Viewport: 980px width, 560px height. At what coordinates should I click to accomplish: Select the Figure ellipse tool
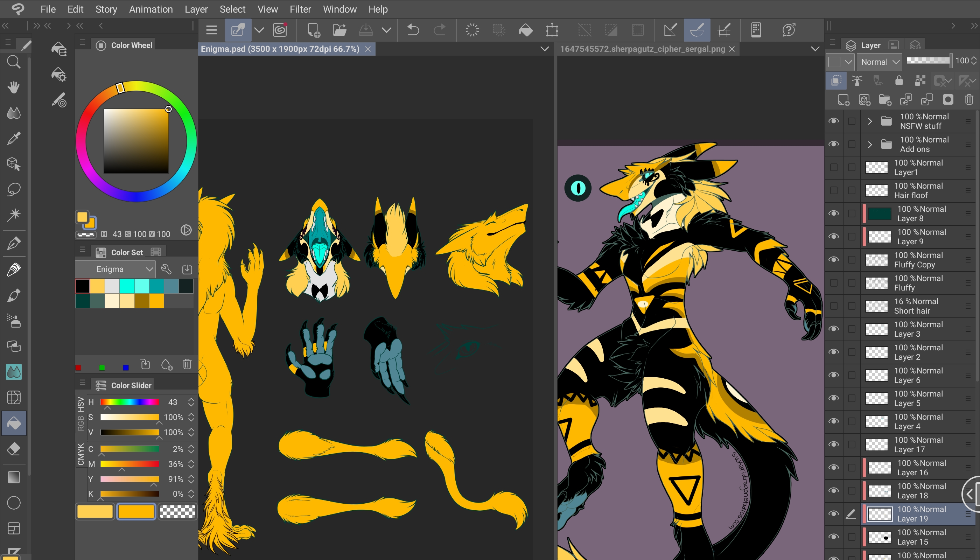14,503
